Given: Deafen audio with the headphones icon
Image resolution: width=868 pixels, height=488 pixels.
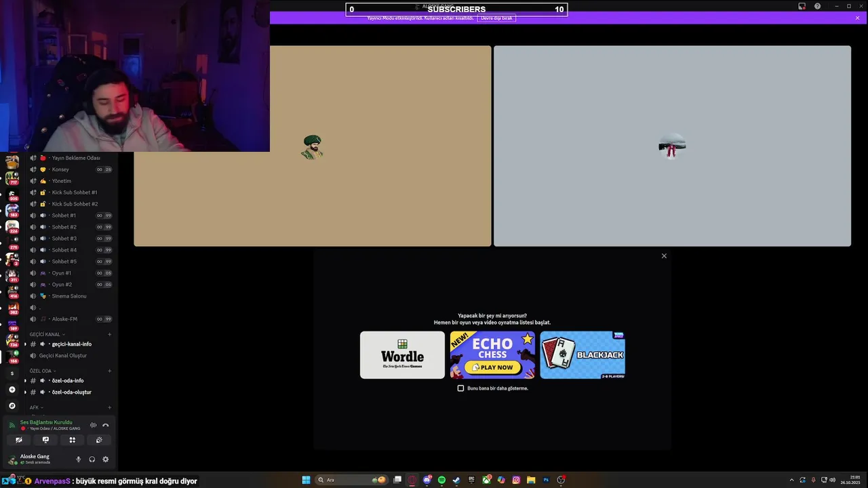Looking at the screenshot, I should pyautogui.click(x=92, y=460).
